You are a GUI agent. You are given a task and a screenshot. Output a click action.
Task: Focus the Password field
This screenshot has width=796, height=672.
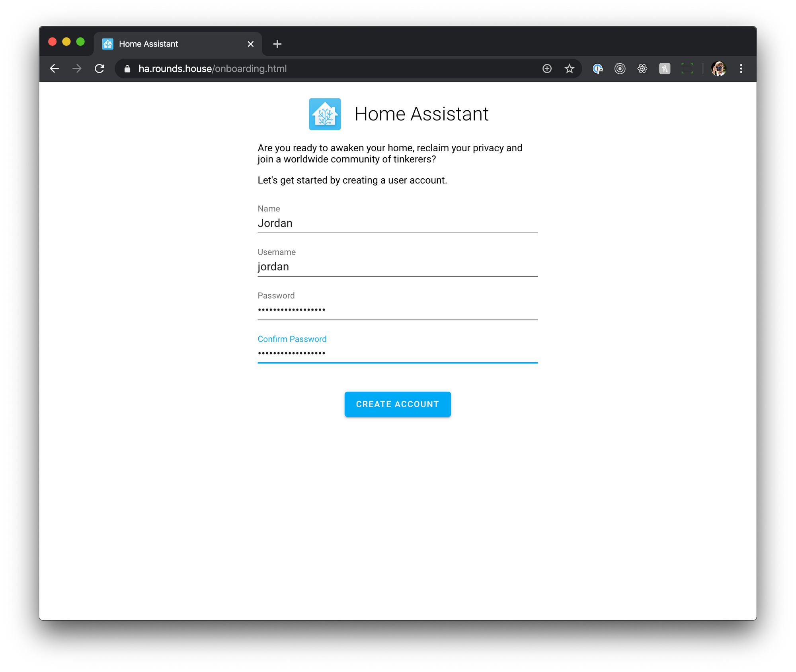[x=398, y=310]
